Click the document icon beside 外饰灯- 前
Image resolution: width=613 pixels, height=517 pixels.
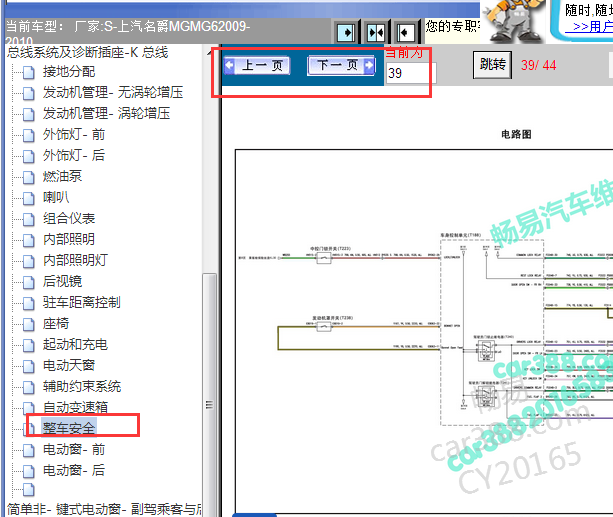(29, 135)
